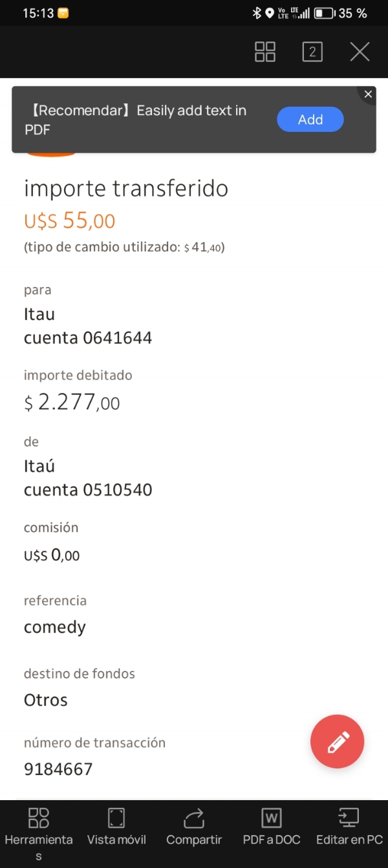This screenshot has height=868, width=388.
Task: Switch to Vista móvil mode
Action: [116, 827]
